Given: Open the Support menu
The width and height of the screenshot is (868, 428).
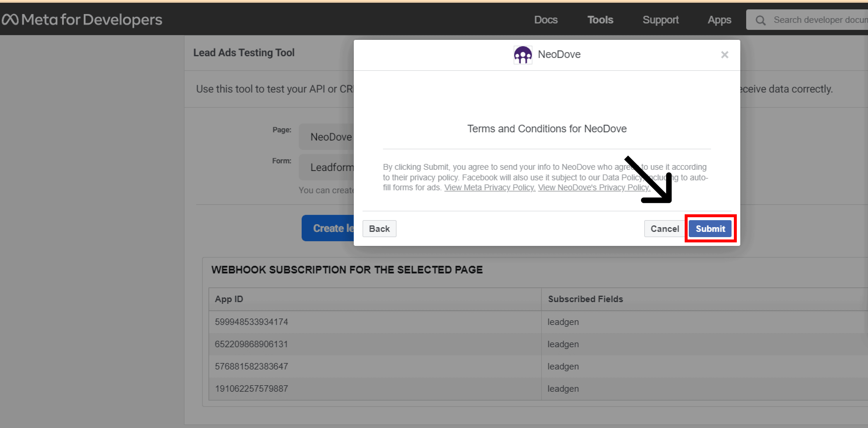Looking at the screenshot, I should point(660,20).
